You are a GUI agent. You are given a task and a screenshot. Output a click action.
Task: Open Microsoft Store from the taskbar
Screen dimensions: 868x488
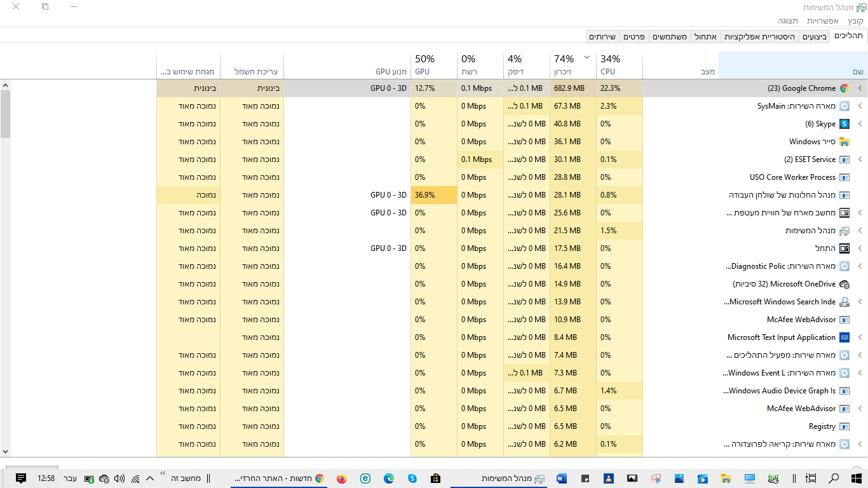[x=436, y=478]
